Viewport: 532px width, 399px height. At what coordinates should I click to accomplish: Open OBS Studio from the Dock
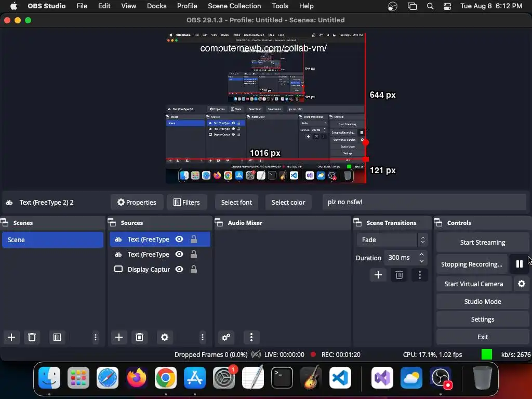(x=441, y=378)
